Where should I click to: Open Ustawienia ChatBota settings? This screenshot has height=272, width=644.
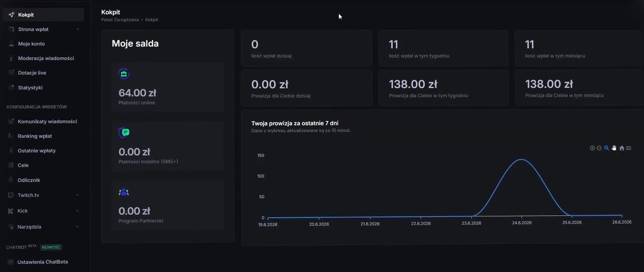coord(43,262)
